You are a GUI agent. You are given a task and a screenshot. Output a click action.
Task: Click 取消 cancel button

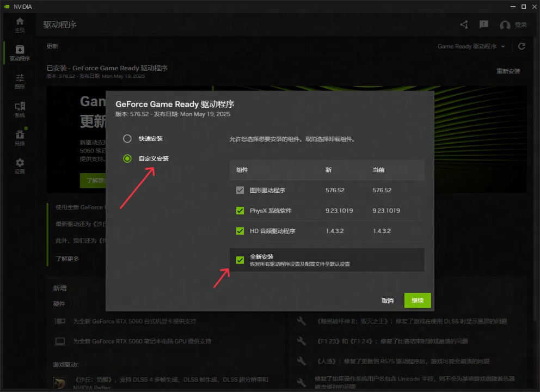click(388, 301)
